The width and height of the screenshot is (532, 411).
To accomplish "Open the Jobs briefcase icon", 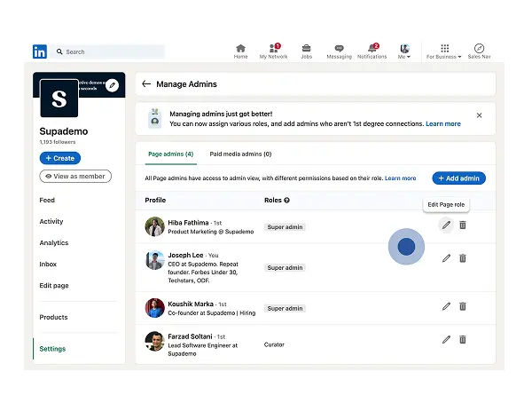I will click(x=306, y=48).
